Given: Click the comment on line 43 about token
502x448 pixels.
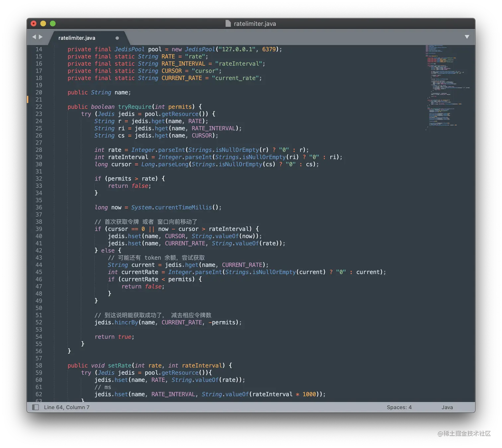Looking at the screenshot, I should (156, 258).
